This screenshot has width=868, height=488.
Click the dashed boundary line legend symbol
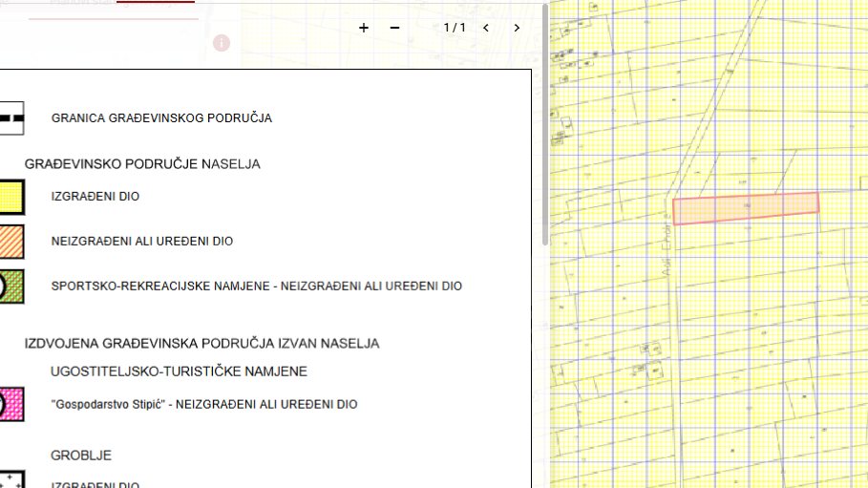tap(11, 118)
